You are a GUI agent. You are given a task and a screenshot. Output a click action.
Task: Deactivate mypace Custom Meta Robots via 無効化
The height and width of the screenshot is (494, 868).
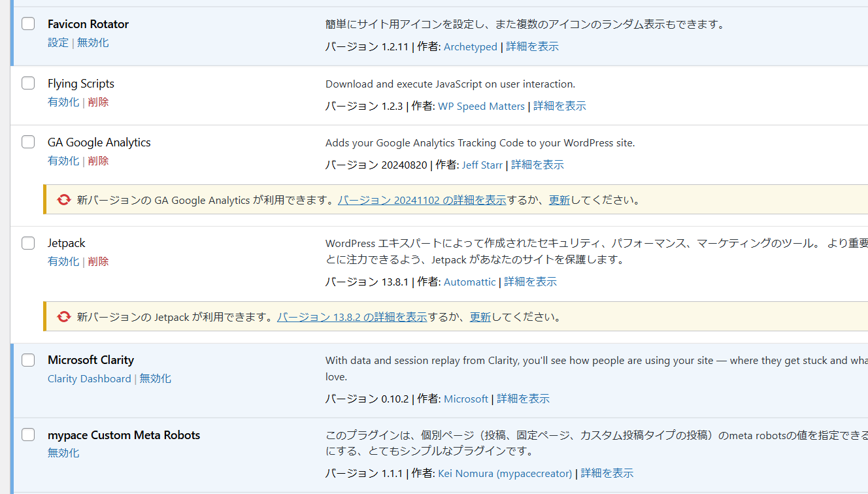63,453
